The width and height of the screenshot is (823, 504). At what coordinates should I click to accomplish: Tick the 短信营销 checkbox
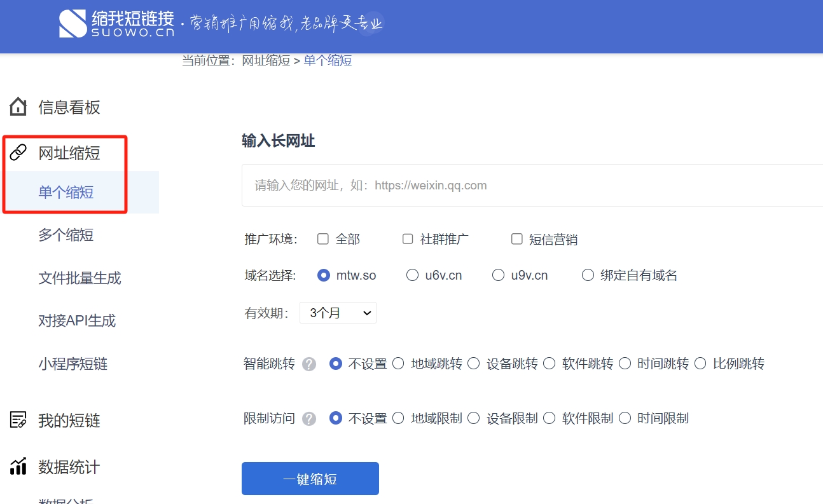[x=517, y=239]
